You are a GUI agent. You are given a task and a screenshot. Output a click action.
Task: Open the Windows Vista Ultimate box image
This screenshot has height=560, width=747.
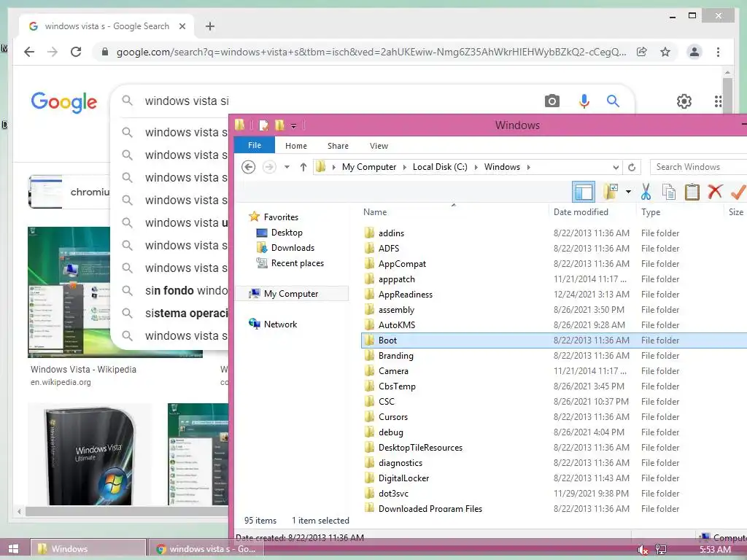(90, 454)
